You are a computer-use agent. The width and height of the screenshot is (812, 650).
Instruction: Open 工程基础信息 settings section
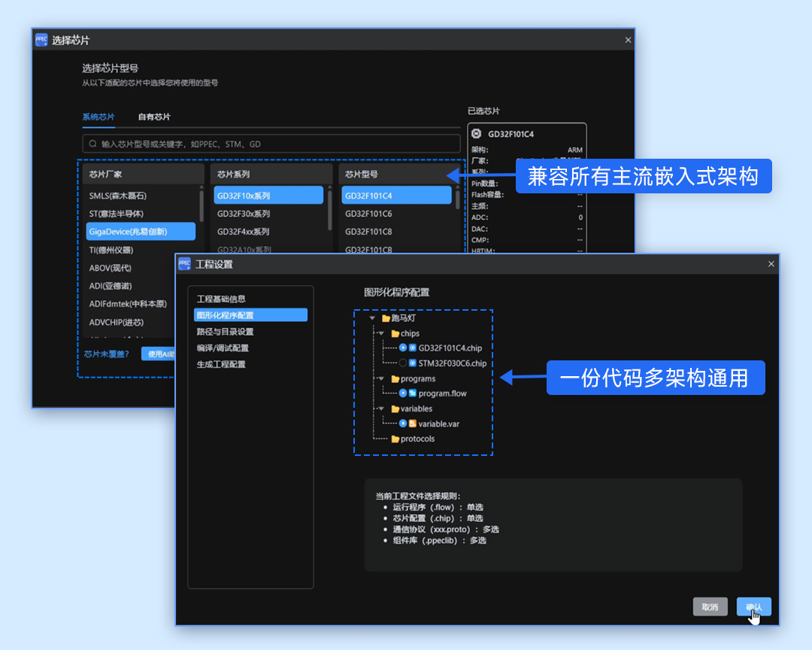coord(221,299)
